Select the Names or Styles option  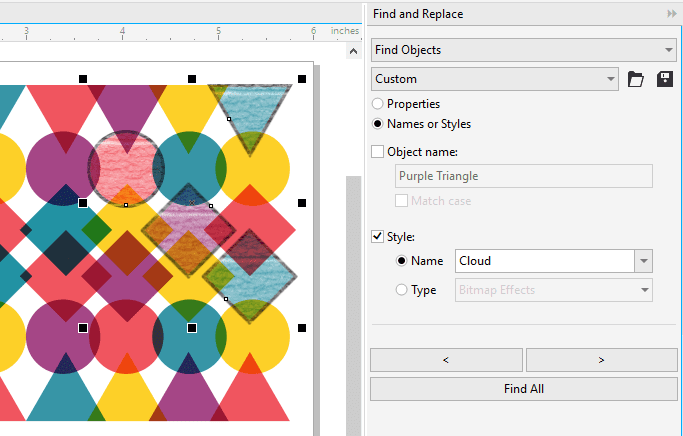[x=377, y=124]
